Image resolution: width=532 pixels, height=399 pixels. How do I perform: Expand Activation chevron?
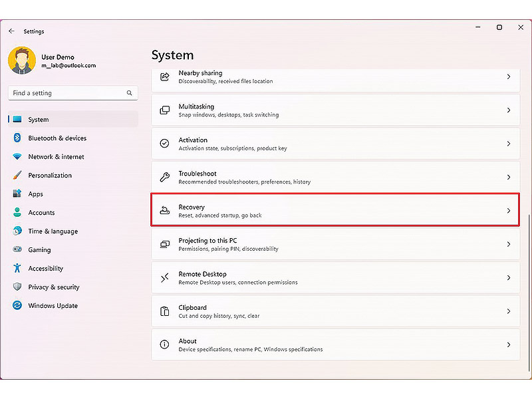pos(509,144)
